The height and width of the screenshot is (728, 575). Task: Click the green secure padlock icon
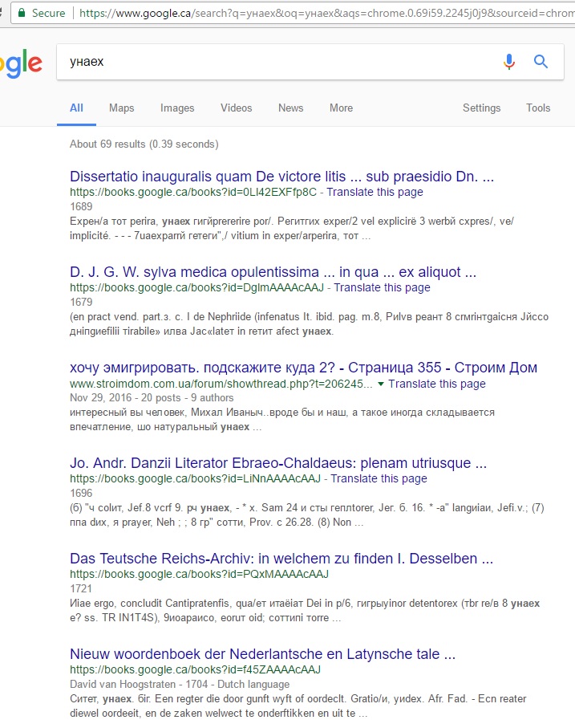[22, 13]
